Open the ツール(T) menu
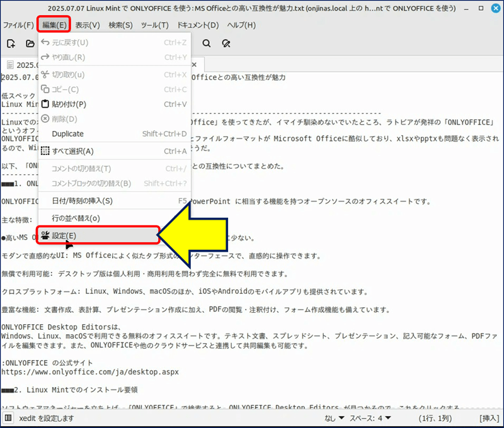Screen dimensions: 504x428 pos(154,25)
